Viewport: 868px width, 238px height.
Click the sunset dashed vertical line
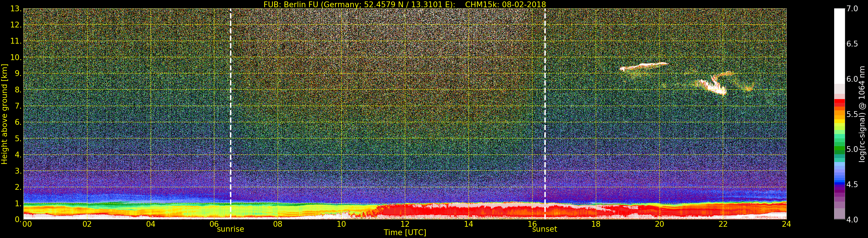545,114
